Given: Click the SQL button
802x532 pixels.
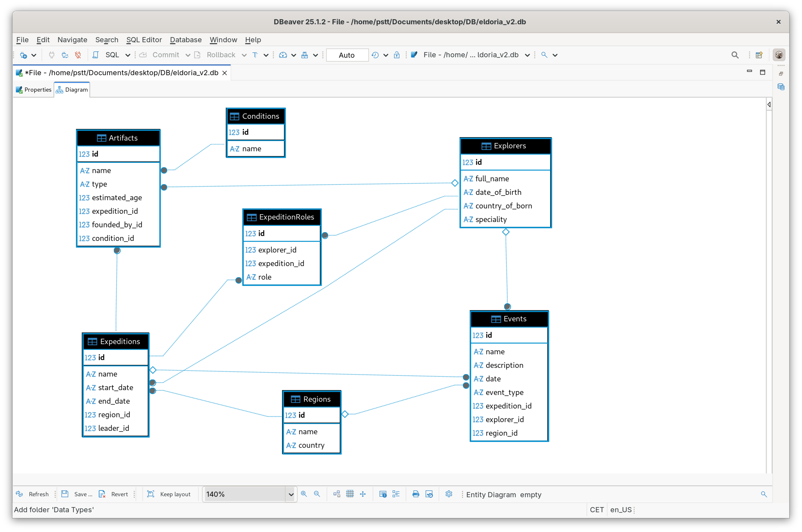Looking at the screenshot, I should pyautogui.click(x=112, y=55).
